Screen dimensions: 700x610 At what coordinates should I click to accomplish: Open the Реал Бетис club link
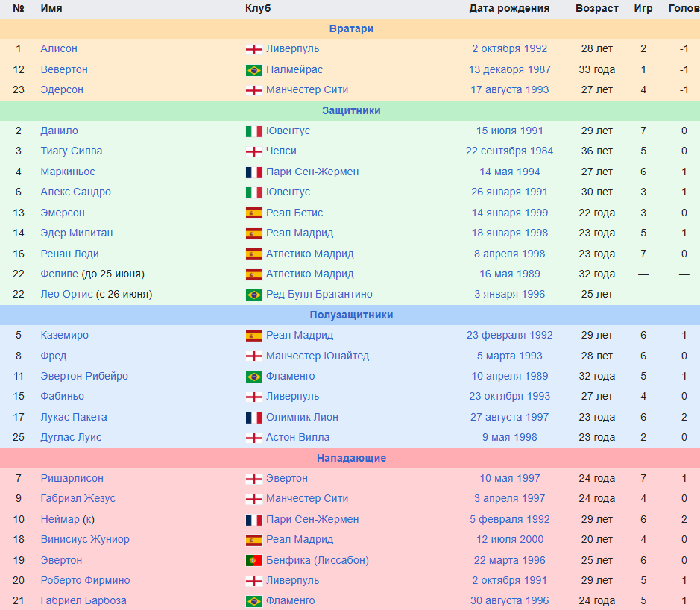click(294, 213)
